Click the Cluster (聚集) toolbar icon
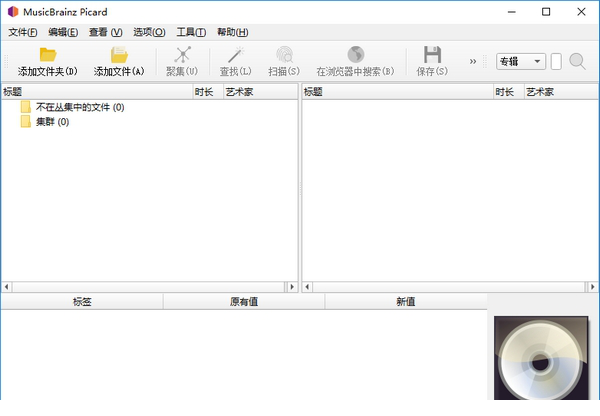 (x=182, y=55)
